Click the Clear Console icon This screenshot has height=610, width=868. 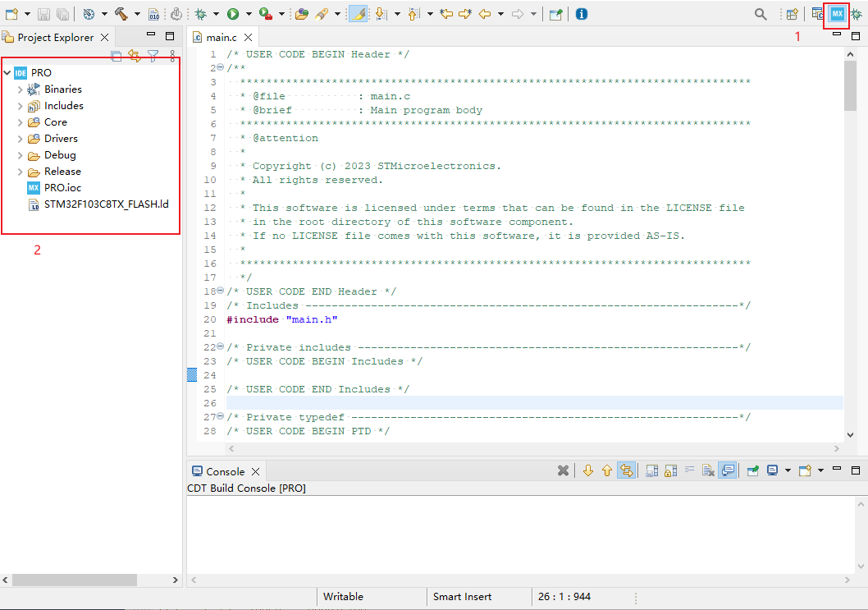(708, 471)
